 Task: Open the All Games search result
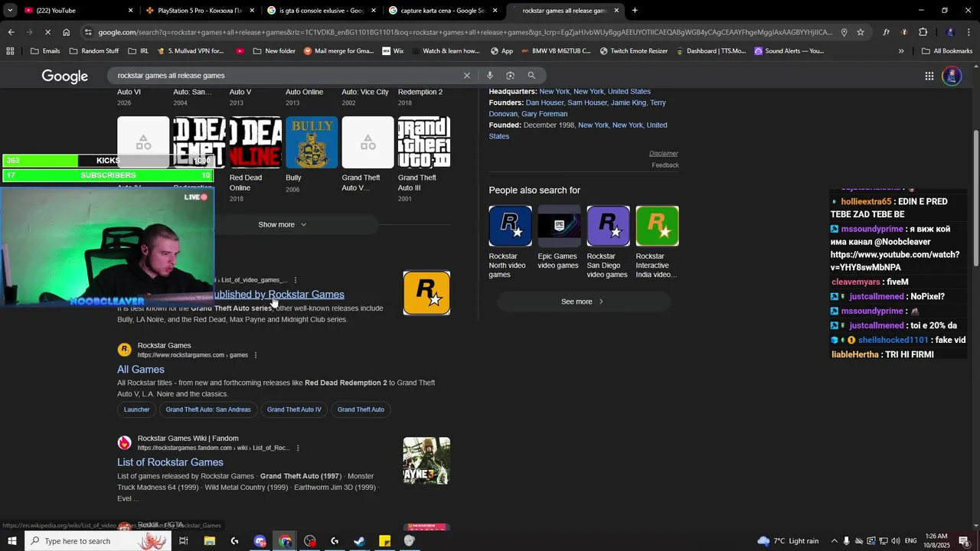pos(141,370)
